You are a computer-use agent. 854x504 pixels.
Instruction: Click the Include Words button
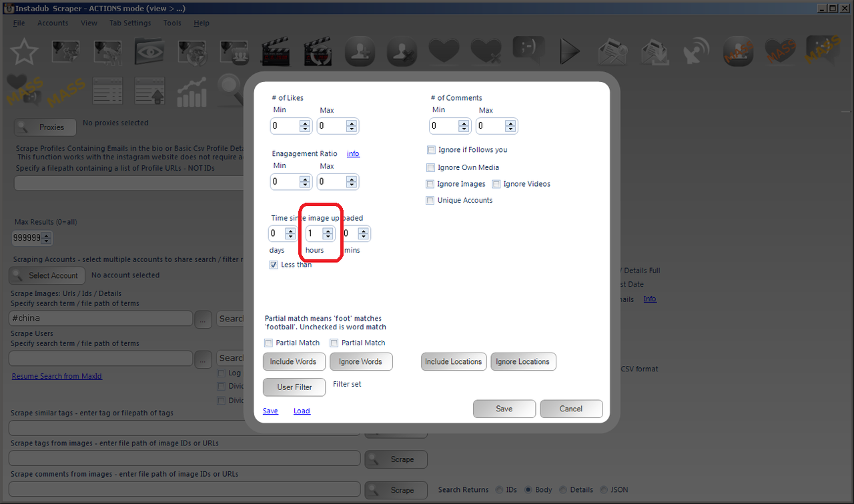click(294, 362)
